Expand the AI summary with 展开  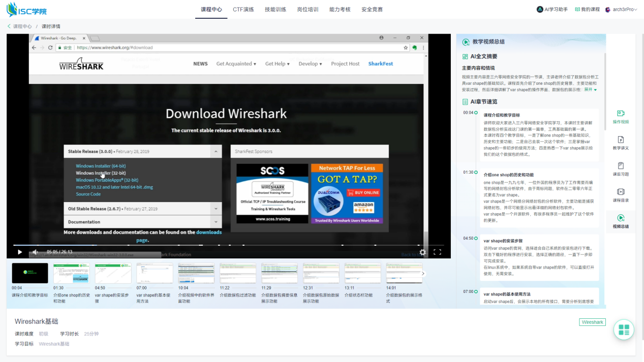[x=590, y=90]
